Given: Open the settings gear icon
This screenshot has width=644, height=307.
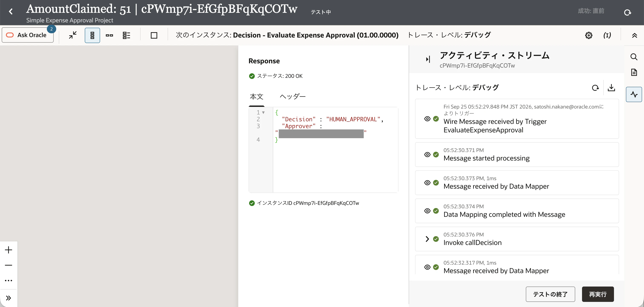Looking at the screenshot, I should tap(589, 35).
